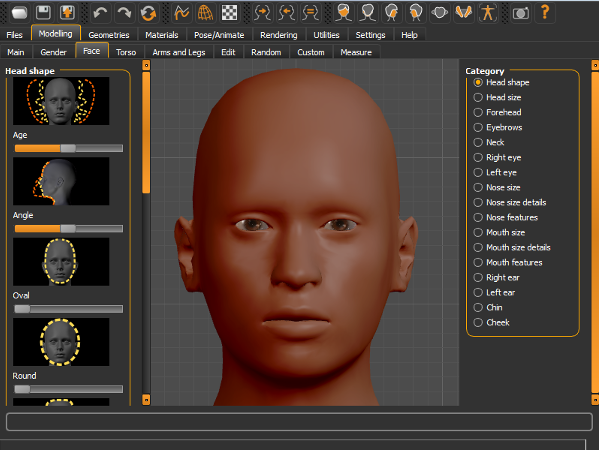Click the smooth curve toolbar icon

click(x=181, y=13)
